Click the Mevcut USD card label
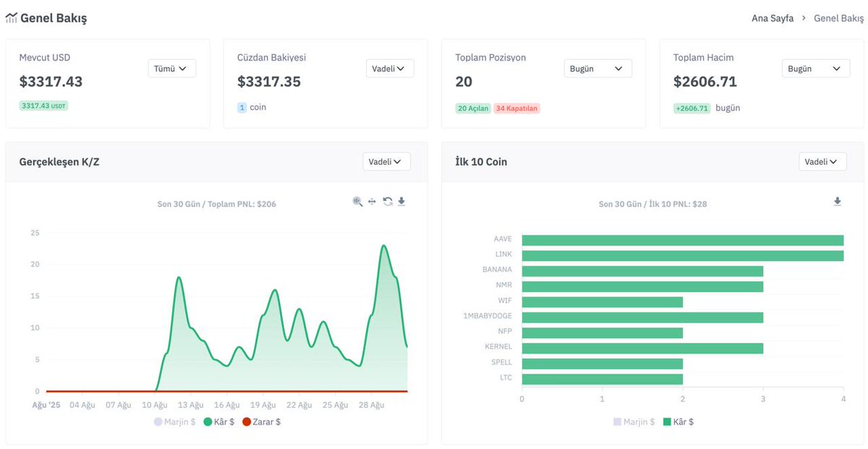 coord(45,58)
